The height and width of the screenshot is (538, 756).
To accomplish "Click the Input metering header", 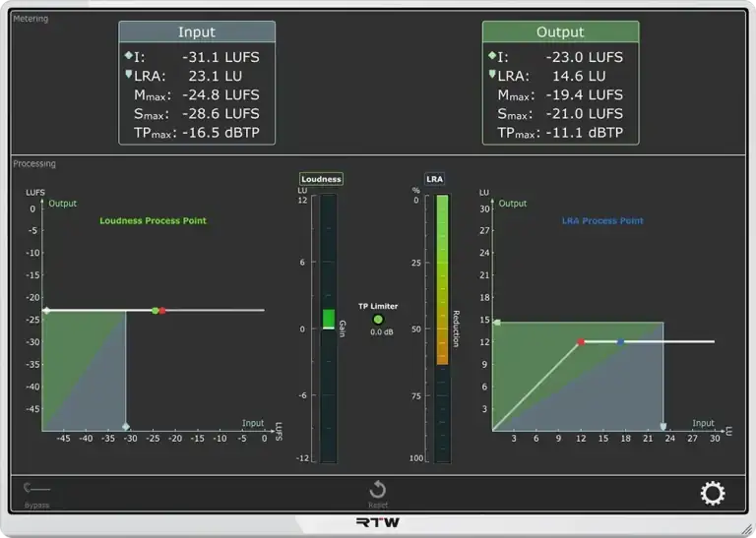I will (197, 31).
